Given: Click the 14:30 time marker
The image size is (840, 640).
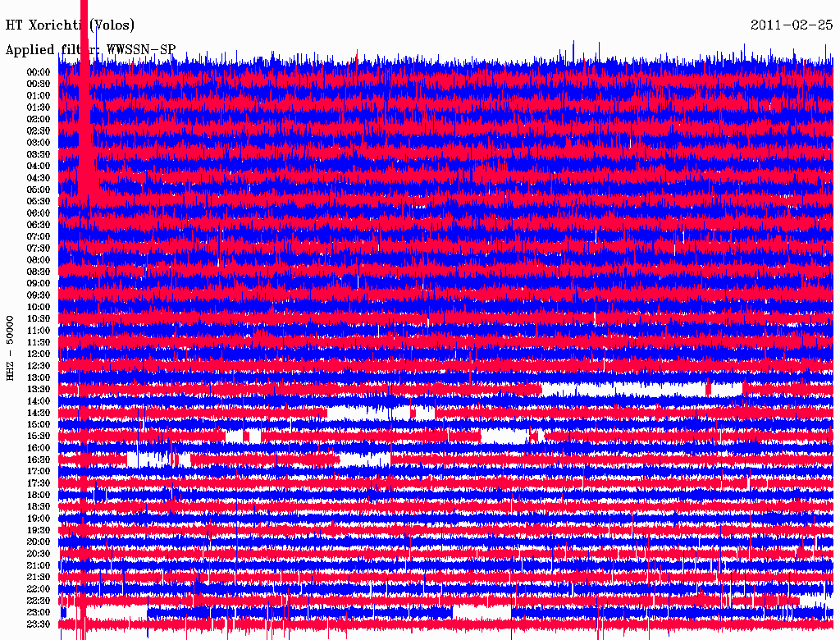Looking at the screenshot, I should (x=38, y=413).
